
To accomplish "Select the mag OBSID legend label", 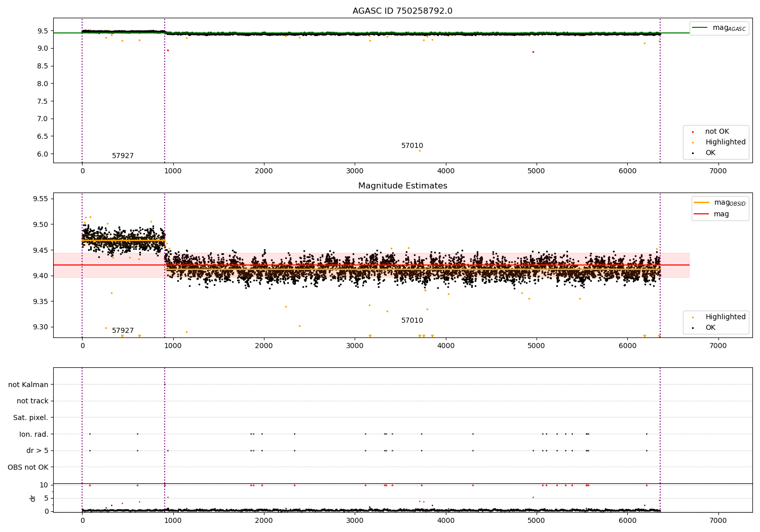I will tap(730, 203).
